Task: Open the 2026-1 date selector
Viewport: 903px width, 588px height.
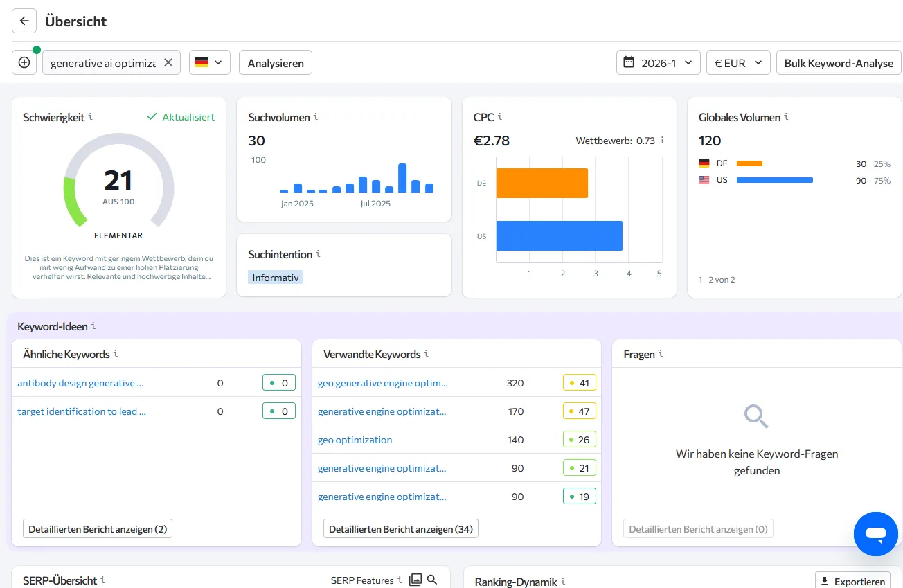Action: click(x=657, y=62)
